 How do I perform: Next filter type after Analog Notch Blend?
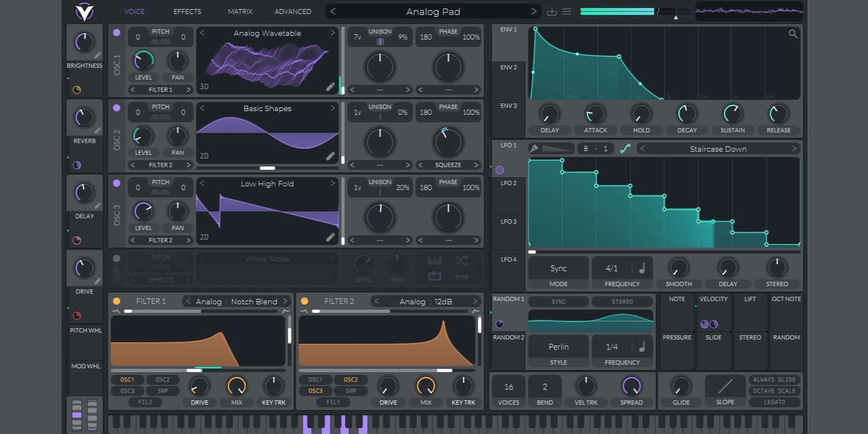pyautogui.click(x=286, y=302)
